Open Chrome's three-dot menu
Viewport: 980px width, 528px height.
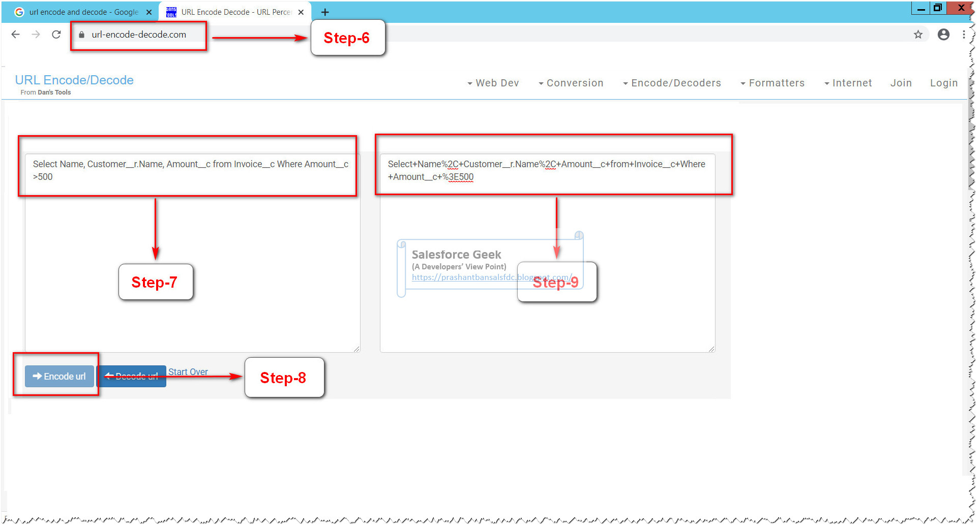point(964,34)
